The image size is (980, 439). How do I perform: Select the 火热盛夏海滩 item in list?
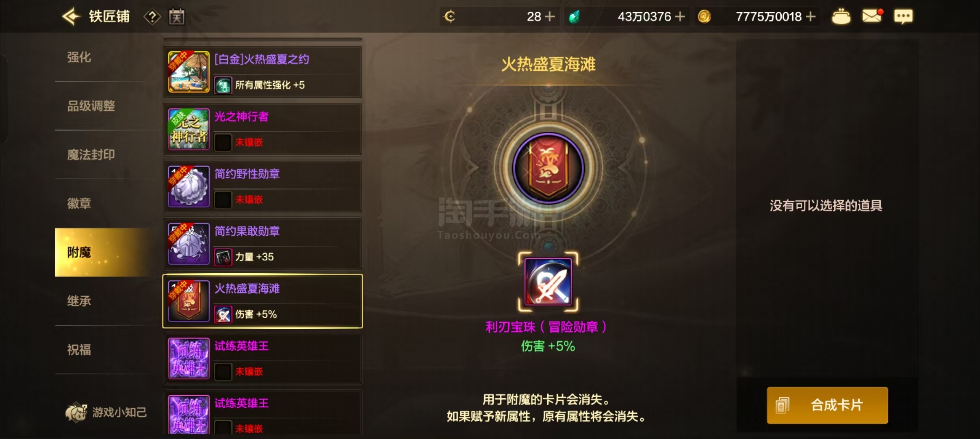262,301
